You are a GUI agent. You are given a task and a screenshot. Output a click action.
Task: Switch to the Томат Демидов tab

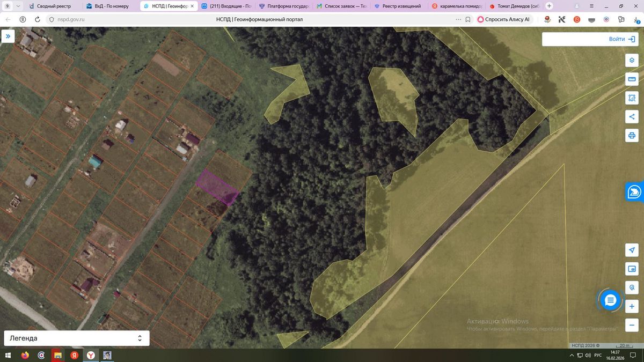(x=514, y=6)
